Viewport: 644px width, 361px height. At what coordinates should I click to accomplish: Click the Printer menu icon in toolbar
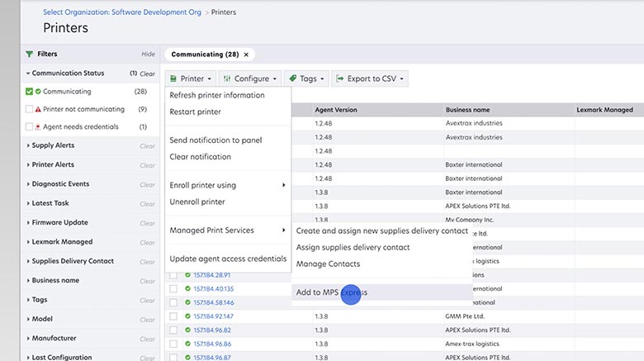point(174,79)
